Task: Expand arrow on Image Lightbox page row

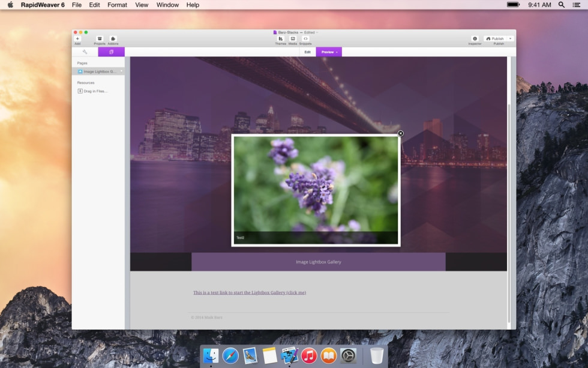Action: (x=121, y=71)
